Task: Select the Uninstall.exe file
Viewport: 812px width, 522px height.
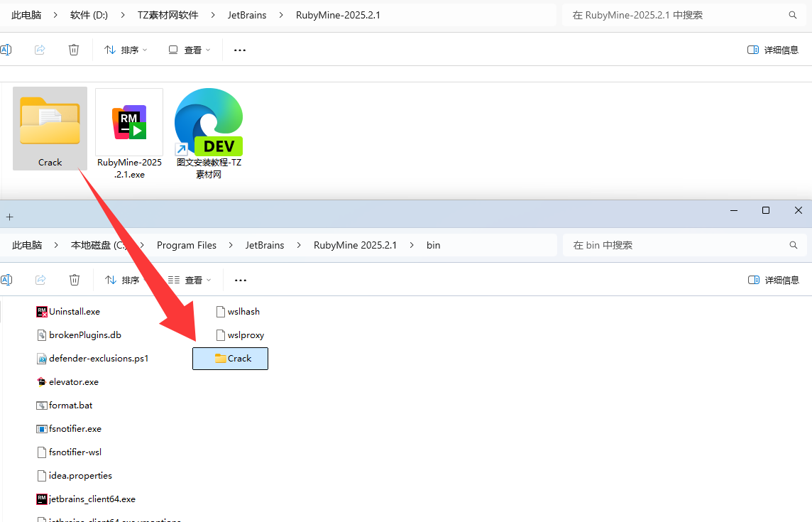Action: point(68,312)
